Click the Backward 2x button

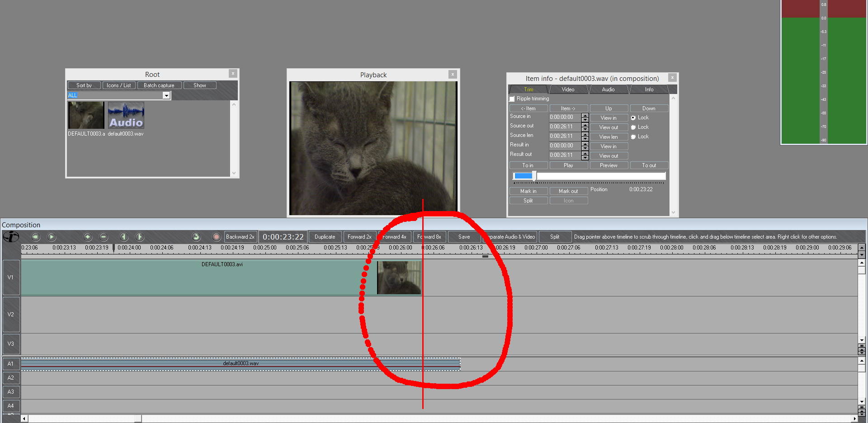240,237
